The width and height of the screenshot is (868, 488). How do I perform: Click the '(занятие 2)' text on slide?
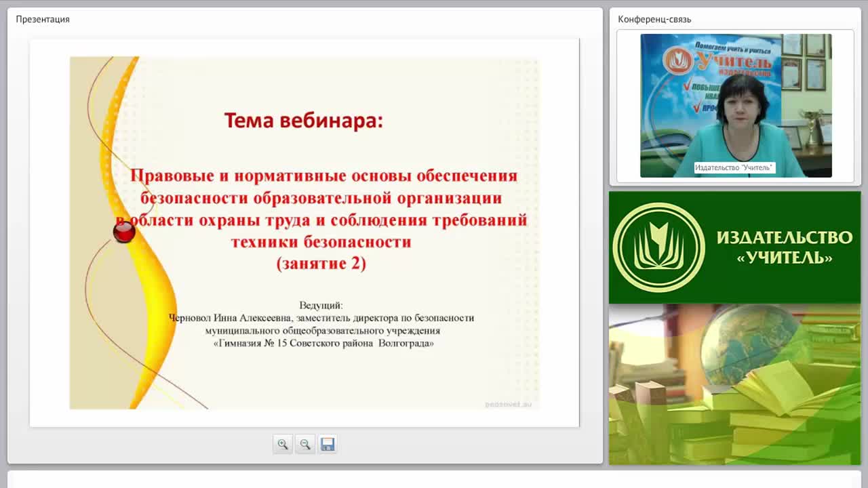pyautogui.click(x=321, y=264)
